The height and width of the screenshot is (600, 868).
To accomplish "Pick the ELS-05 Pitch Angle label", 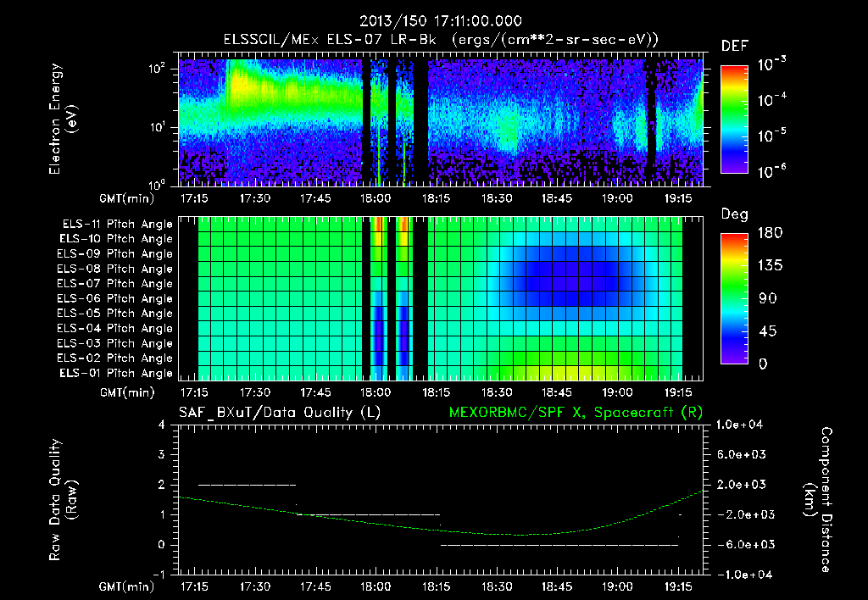I will (114, 314).
